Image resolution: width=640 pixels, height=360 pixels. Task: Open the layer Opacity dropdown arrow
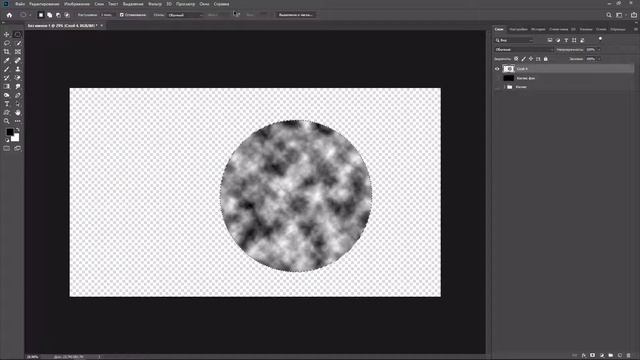[x=599, y=49]
